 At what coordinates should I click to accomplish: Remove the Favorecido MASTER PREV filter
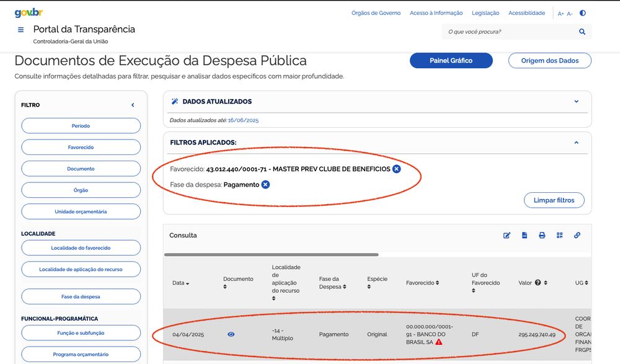(x=396, y=169)
